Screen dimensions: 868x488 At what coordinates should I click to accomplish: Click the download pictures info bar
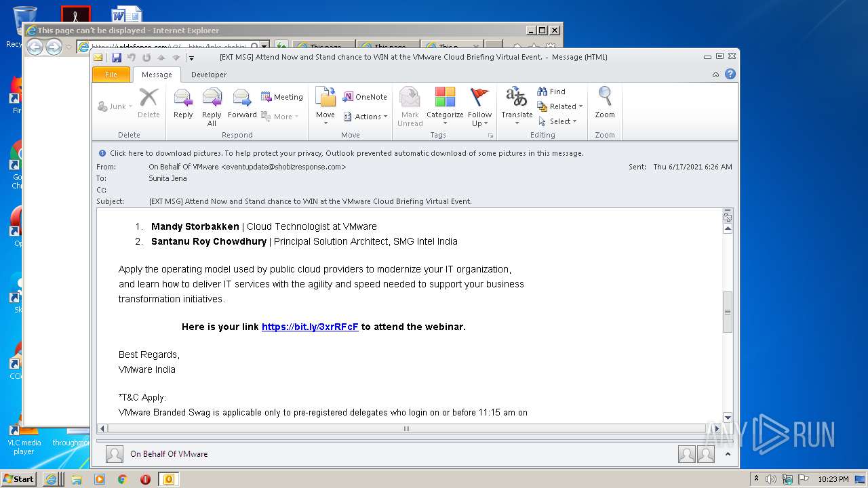click(415, 153)
